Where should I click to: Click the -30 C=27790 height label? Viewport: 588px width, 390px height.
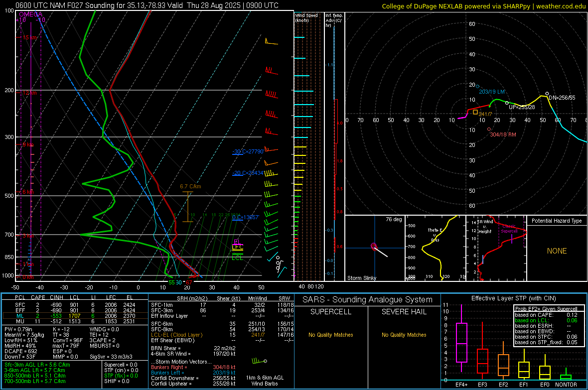(248, 151)
